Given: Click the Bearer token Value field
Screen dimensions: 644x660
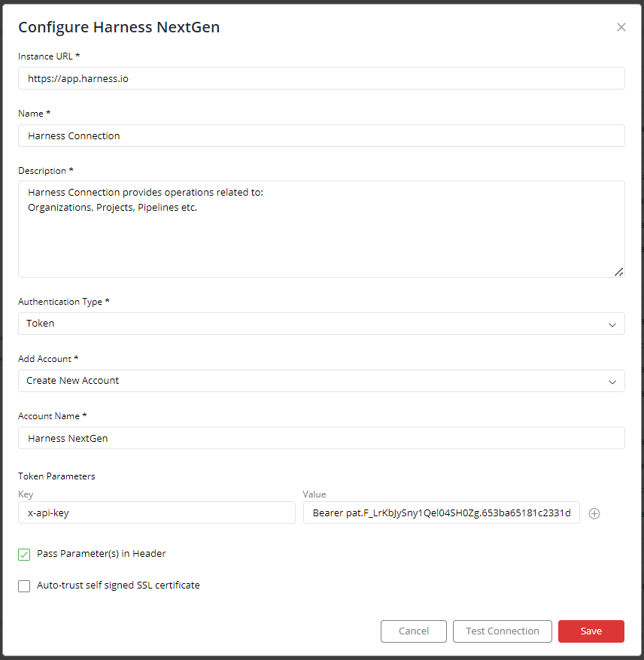Looking at the screenshot, I should [x=441, y=512].
